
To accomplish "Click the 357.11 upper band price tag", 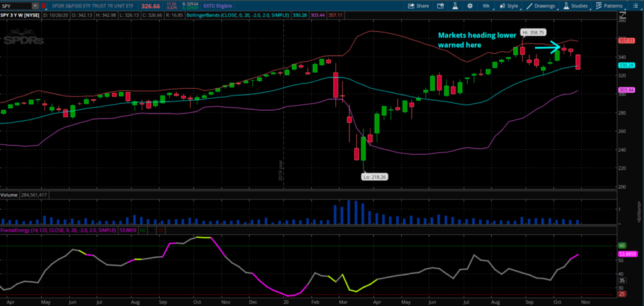I will pos(626,41).
